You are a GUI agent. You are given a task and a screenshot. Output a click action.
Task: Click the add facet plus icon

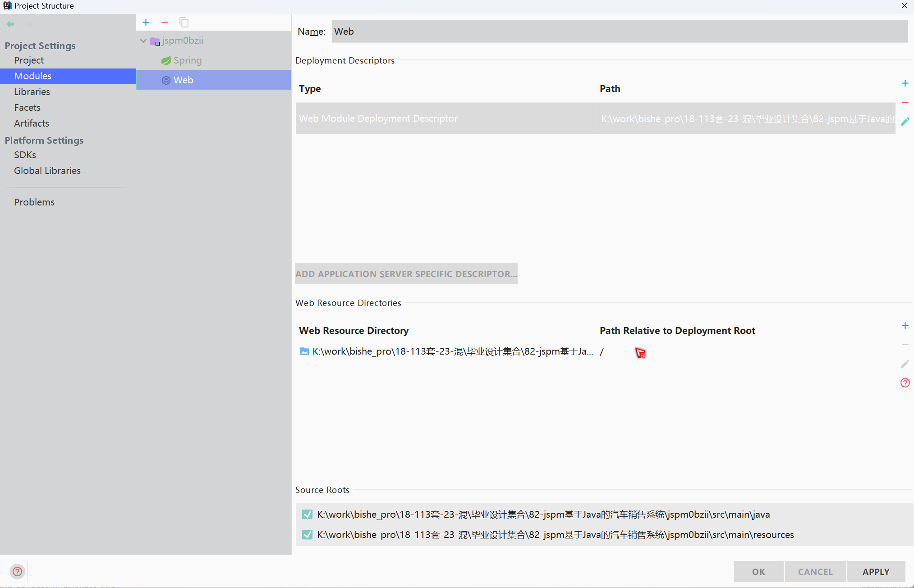click(146, 23)
